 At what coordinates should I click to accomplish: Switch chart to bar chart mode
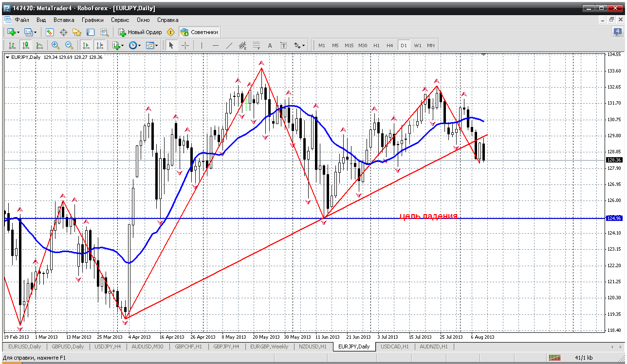pyautogui.click(x=12, y=45)
